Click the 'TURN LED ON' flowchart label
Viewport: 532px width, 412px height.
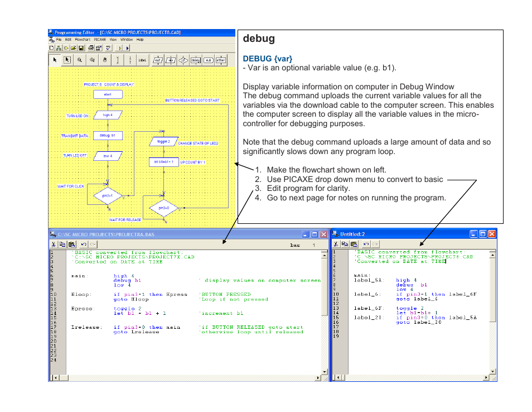[78, 116]
